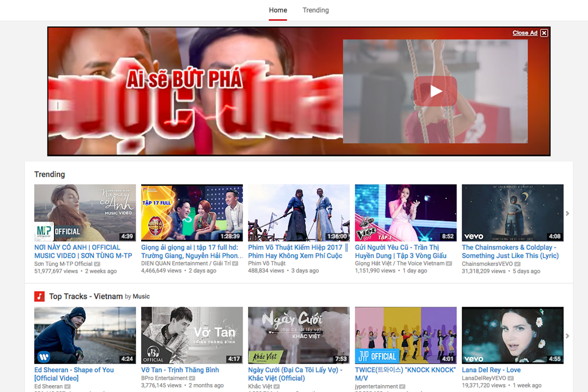Click verified badge next to Sơn Tùng M-TP
Image resolution: width=588 pixels, height=392 pixels.
pyautogui.click(x=97, y=264)
